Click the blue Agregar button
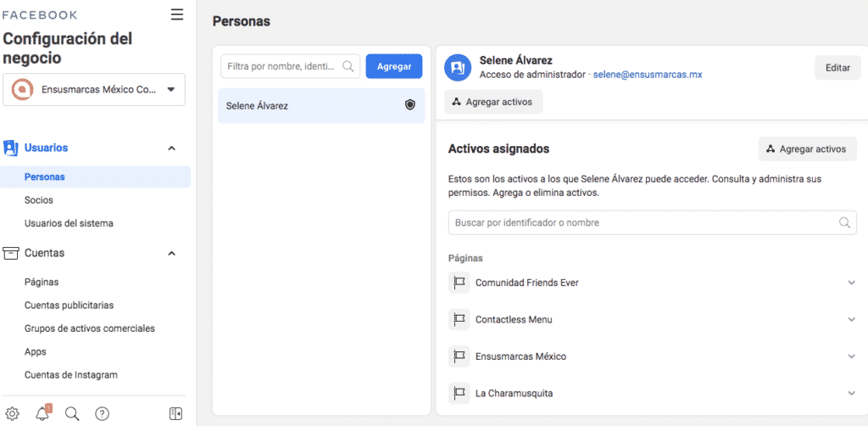868x426 pixels. 394,66
